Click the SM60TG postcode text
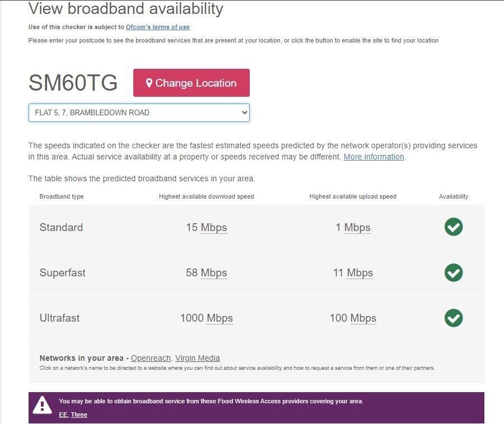This screenshot has width=504, height=424. point(73,83)
